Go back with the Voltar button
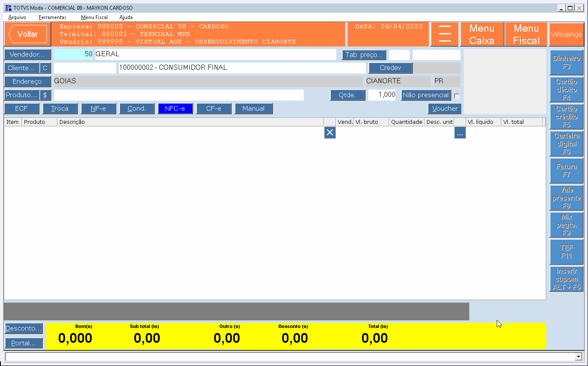This screenshot has width=588, height=366. [27, 34]
